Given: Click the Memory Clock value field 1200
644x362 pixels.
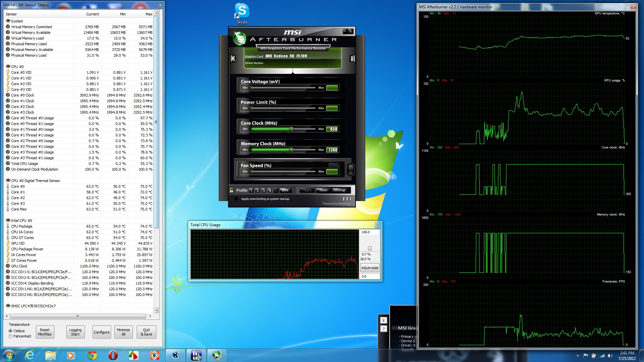Looking at the screenshot, I should click(x=332, y=150).
